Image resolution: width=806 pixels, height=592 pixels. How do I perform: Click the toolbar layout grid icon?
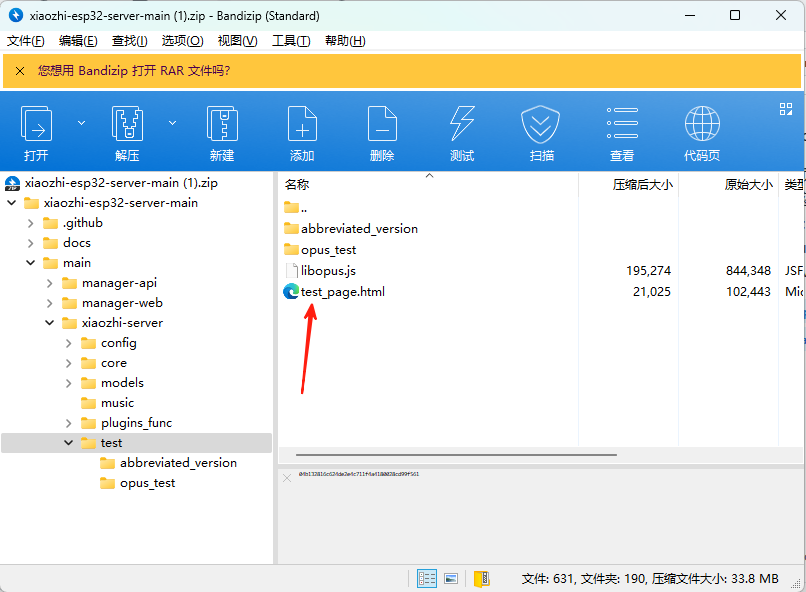pos(785,109)
